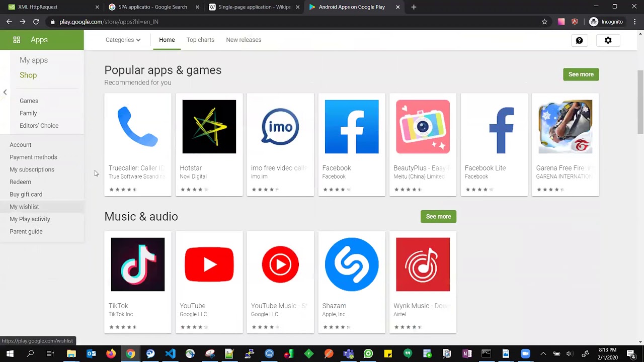Click the red Angular extension icon
The width and height of the screenshot is (644, 362).
click(575, 22)
